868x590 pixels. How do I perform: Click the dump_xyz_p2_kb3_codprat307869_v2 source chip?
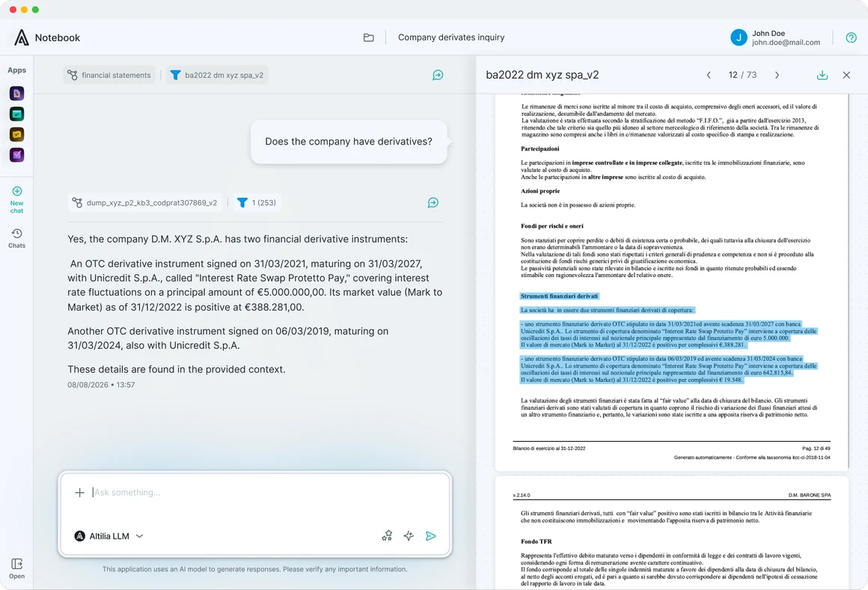point(145,203)
